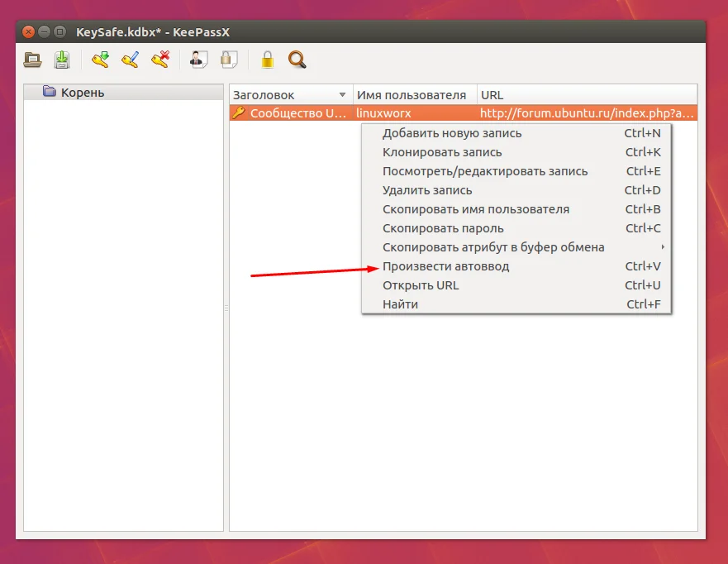This screenshot has height=564, width=728.
Task: Click the Add new entry key icon
Action: [x=101, y=60]
